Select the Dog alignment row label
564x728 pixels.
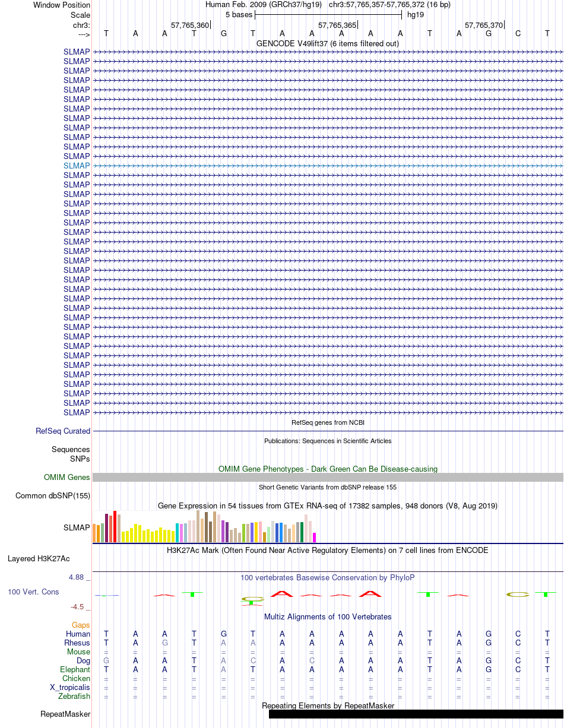[83, 661]
